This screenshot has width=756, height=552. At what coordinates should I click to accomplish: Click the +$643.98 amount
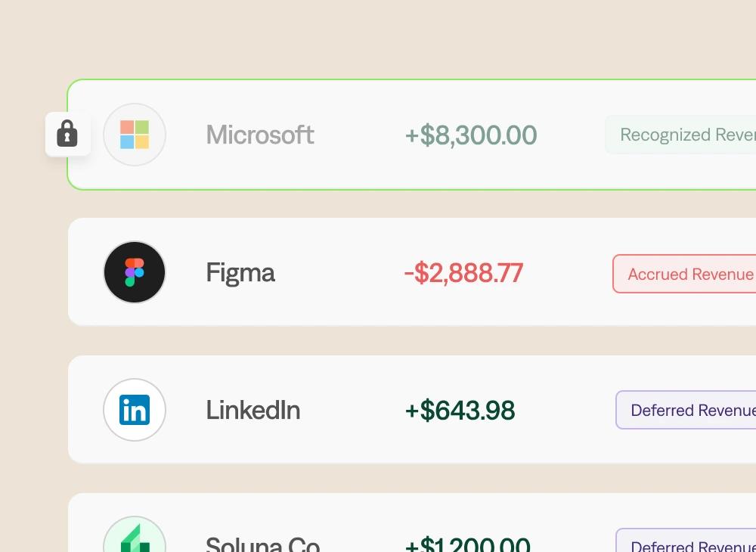point(460,410)
